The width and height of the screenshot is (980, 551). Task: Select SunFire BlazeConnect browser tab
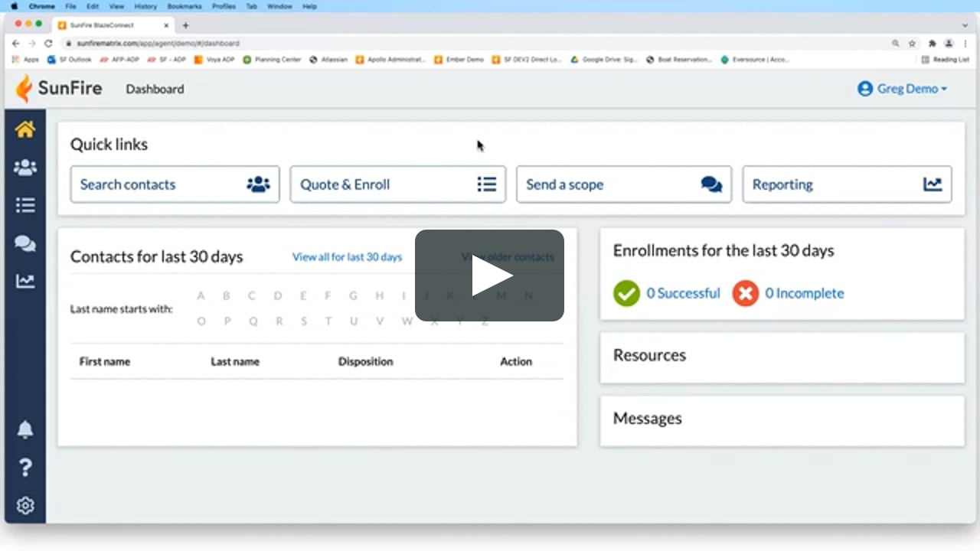[114, 25]
